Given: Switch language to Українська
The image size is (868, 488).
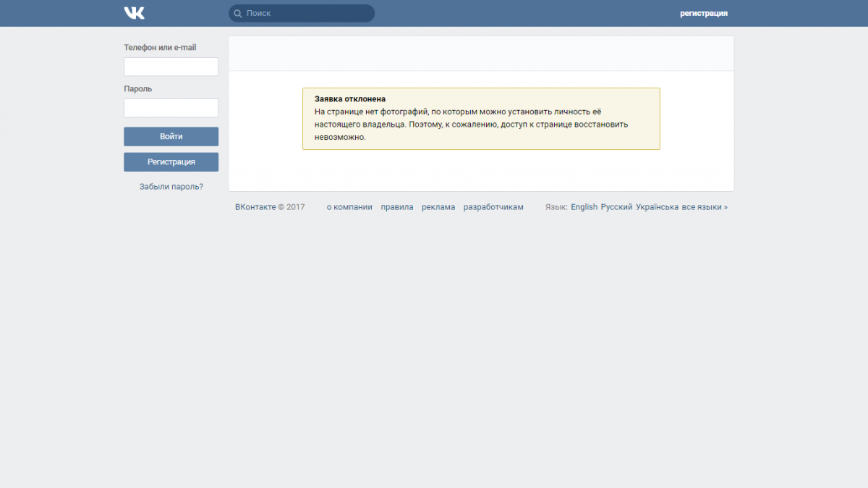Looking at the screenshot, I should (658, 207).
